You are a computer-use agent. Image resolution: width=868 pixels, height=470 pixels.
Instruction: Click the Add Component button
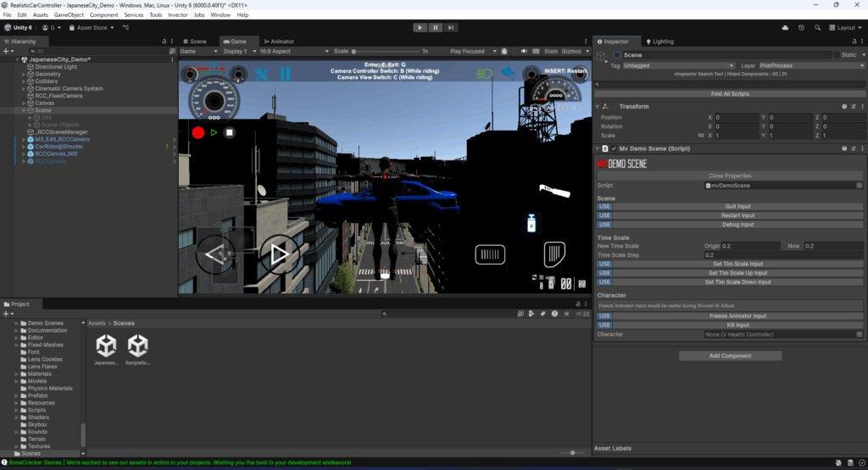point(730,355)
